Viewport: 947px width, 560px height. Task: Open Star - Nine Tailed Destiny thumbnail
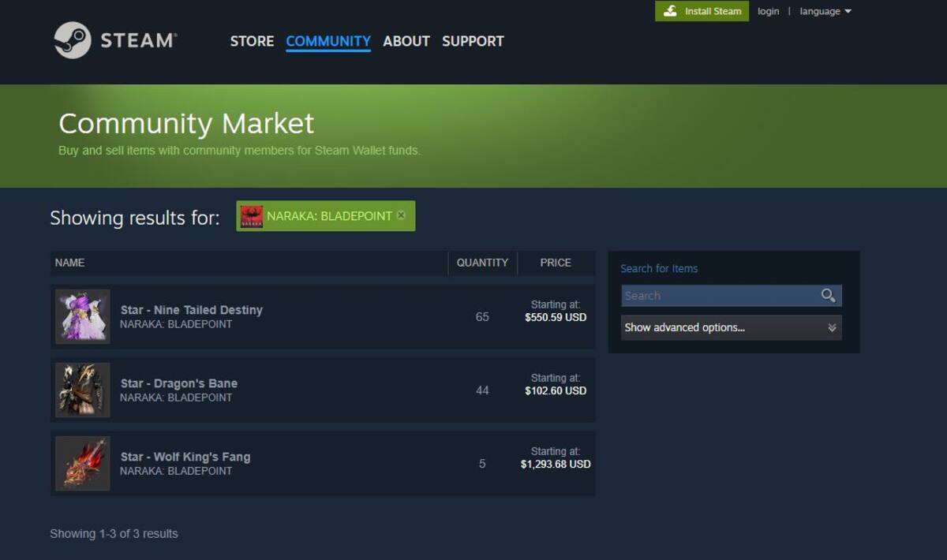[x=83, y=316]
